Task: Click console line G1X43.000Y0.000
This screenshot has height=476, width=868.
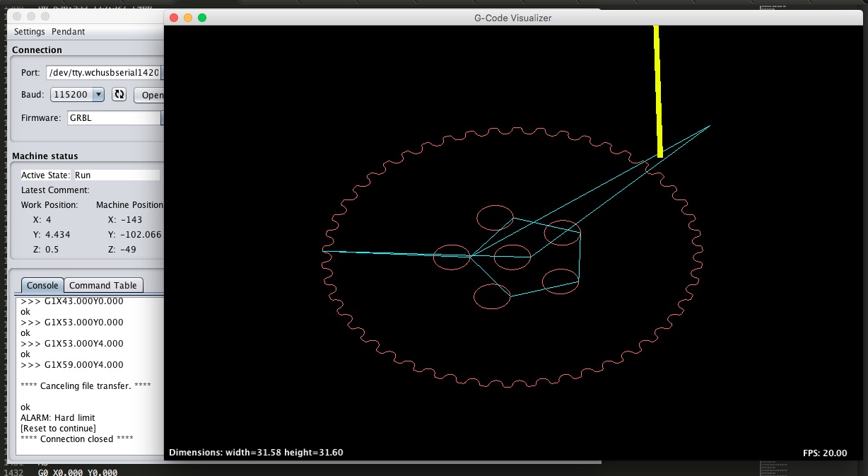Action: 72,301
